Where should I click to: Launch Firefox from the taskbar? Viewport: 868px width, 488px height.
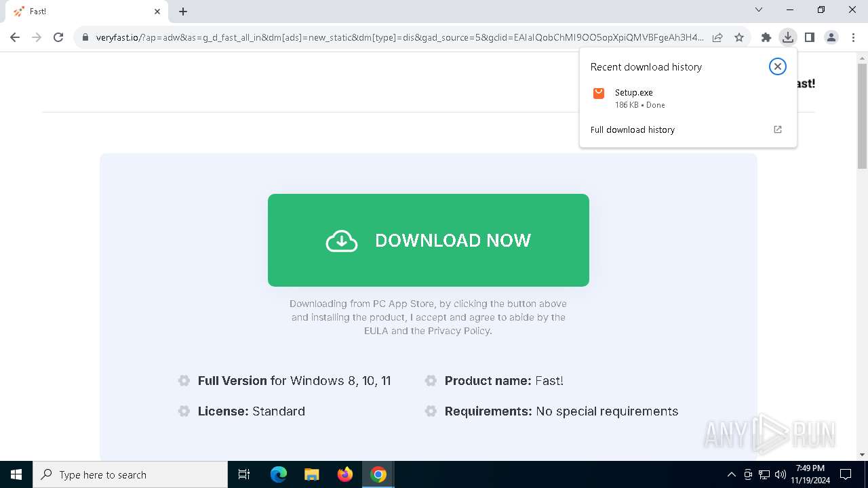344,474
